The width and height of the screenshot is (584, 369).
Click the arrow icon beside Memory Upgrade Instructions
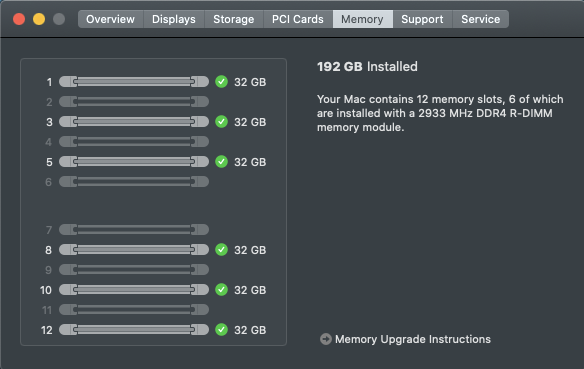pos(326,339)
